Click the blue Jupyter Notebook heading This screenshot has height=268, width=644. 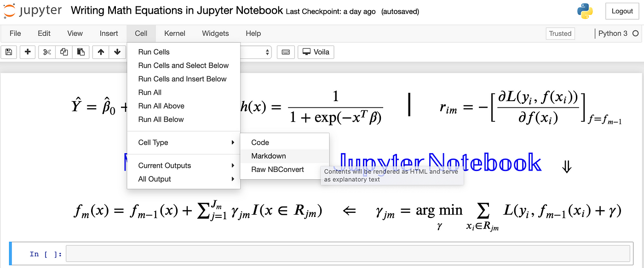(439, 163)
